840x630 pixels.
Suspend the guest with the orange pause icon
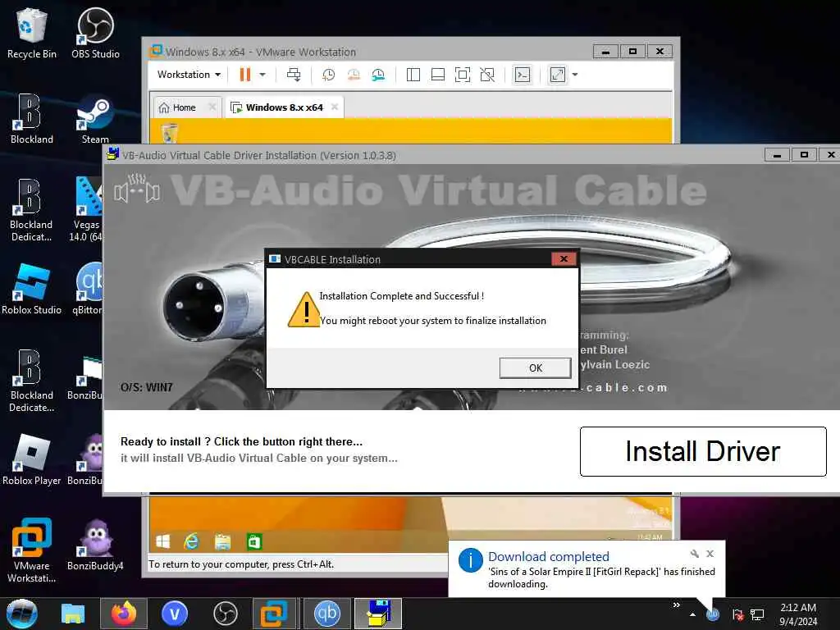pos(244,75)
